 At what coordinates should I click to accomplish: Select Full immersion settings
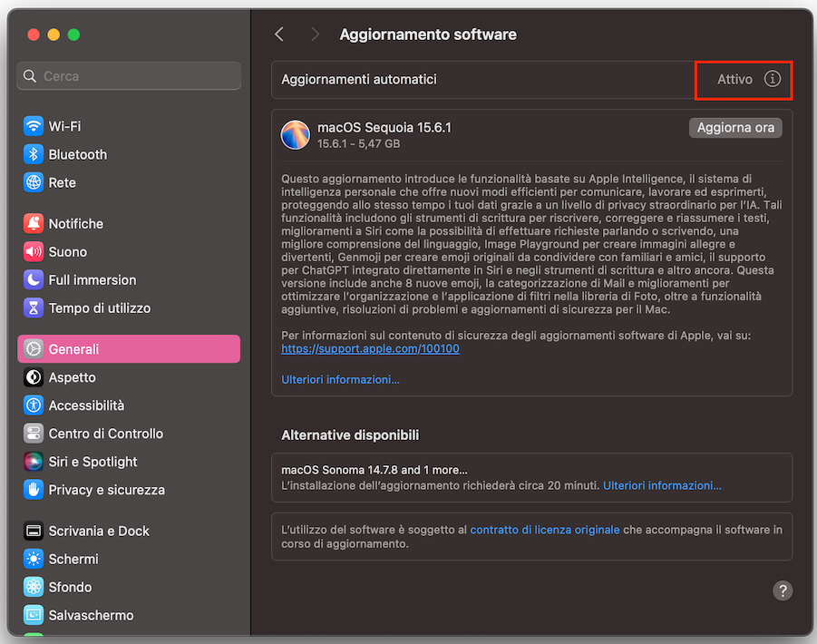79,279
